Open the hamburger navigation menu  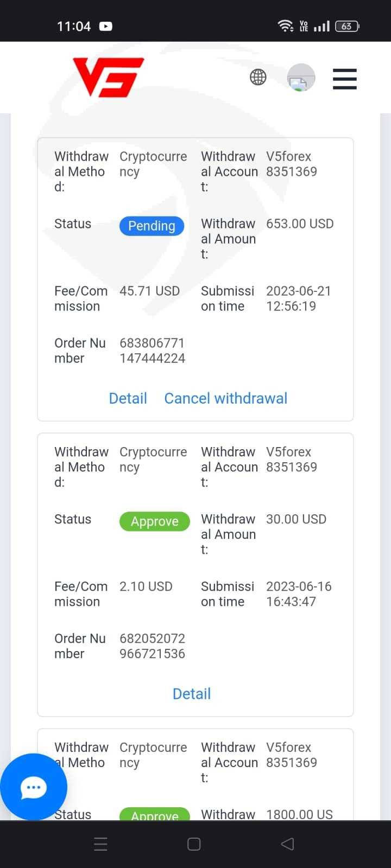[344, 79]
